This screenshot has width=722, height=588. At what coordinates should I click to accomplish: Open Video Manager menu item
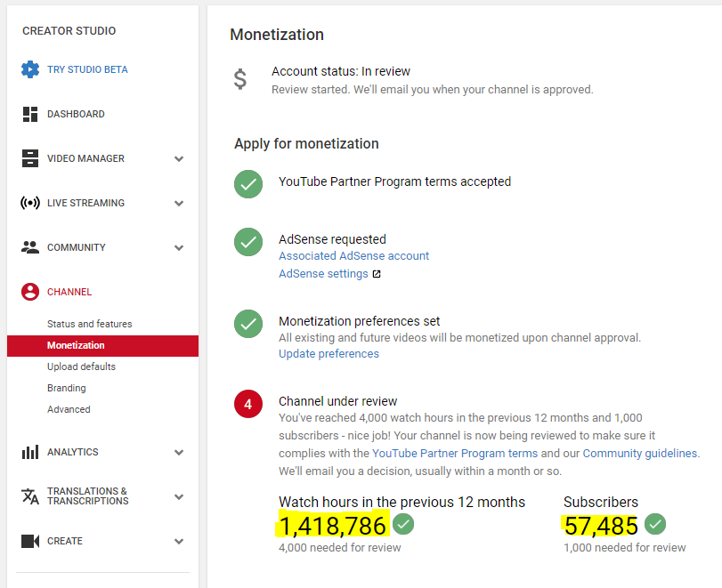[x=85, y=158]
